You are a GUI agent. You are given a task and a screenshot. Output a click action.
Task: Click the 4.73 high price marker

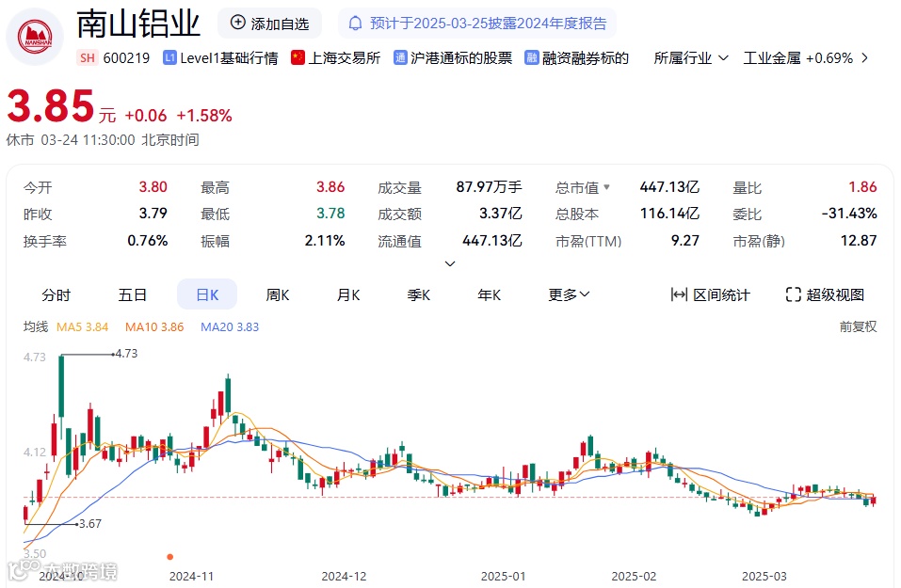click(126, 354)
